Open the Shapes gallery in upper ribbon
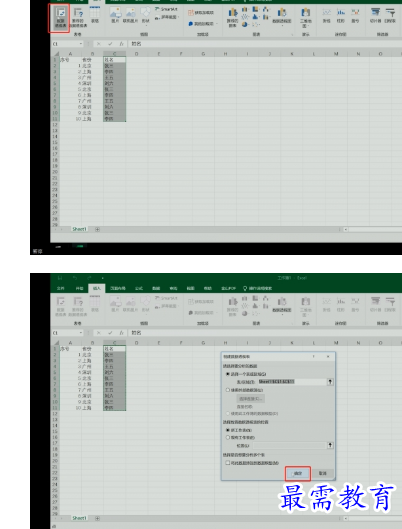402x529 pixels. click(145, 16)
